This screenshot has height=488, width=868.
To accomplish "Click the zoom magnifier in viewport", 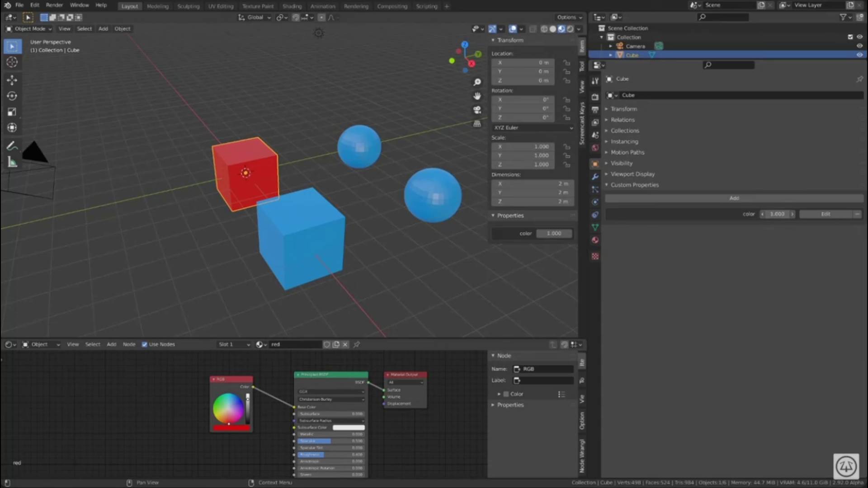I will tap(477, 82).
